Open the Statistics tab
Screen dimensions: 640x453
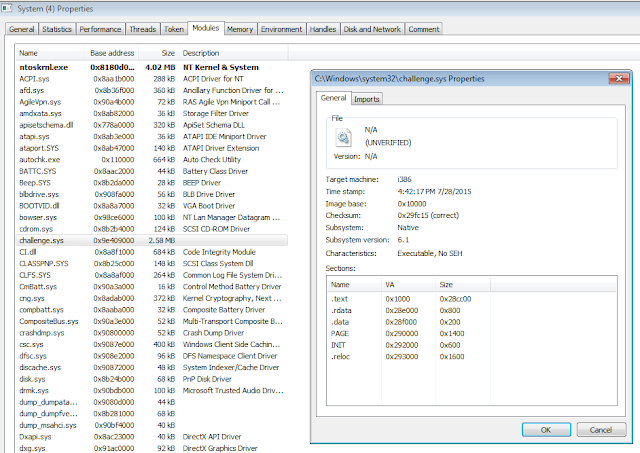pyautogui.click(x=57, y=29)
